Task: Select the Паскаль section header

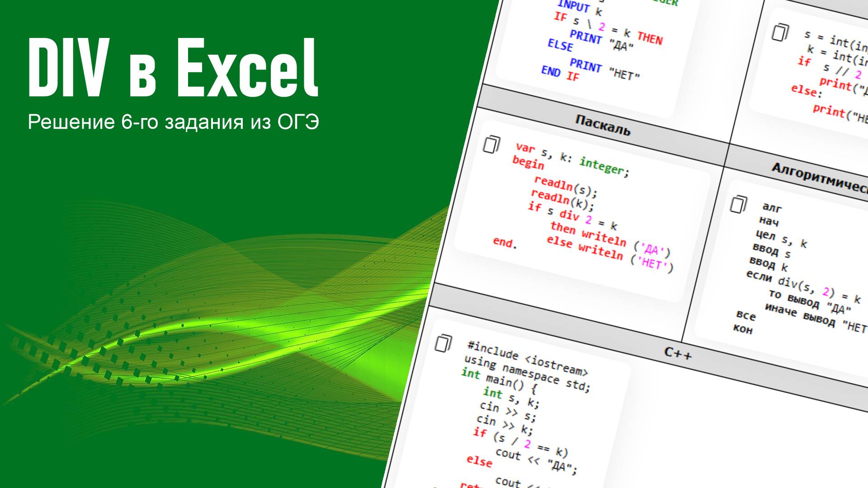Action: click(603, 125)
